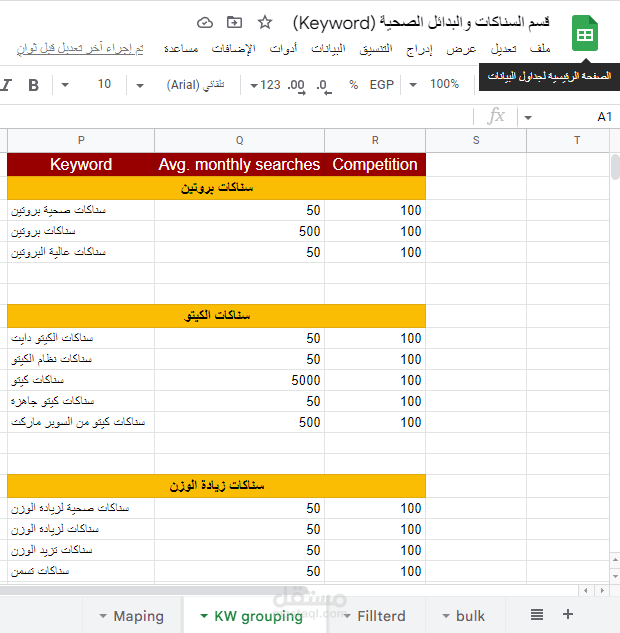
Task: Toggle italic formatting
Action: 6,85
